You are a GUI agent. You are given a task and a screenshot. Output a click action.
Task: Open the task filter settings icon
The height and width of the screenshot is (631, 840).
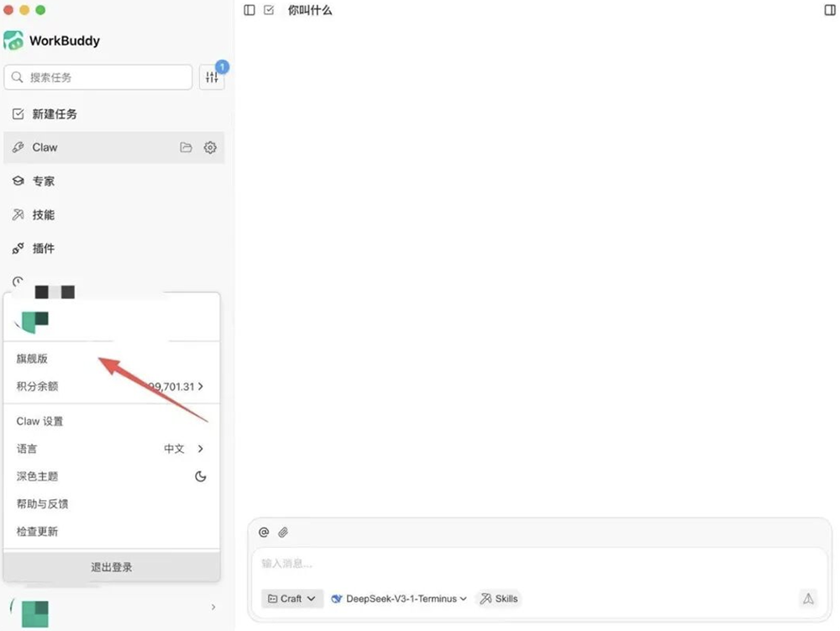pos(212,77)
